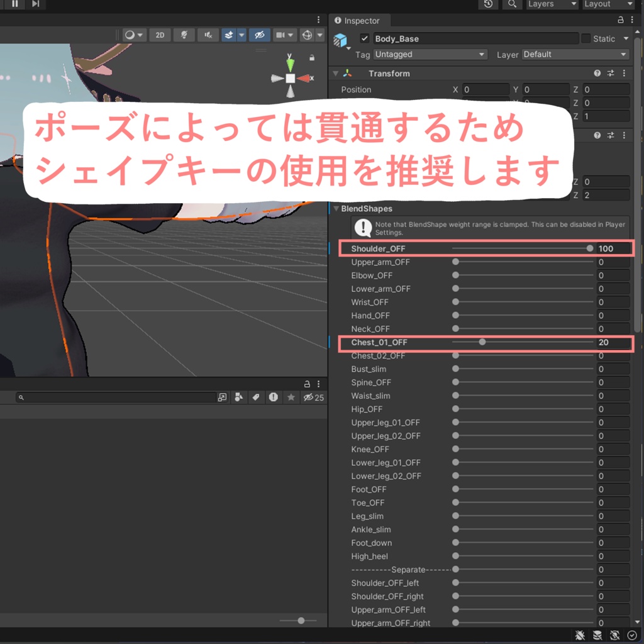Open the Inspector three-dot menu
Image resolution: width=644 pixels, height=644 pixels.
(633, 19)
